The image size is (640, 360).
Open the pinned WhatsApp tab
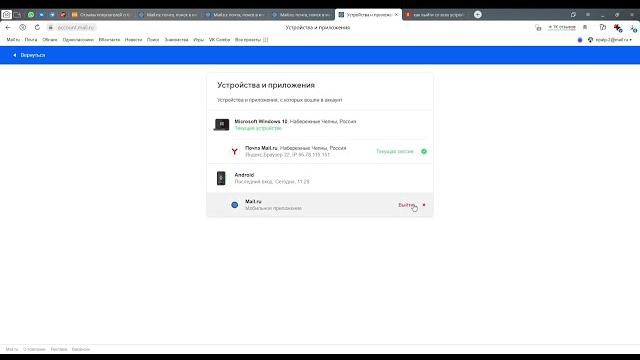point(31,14)
